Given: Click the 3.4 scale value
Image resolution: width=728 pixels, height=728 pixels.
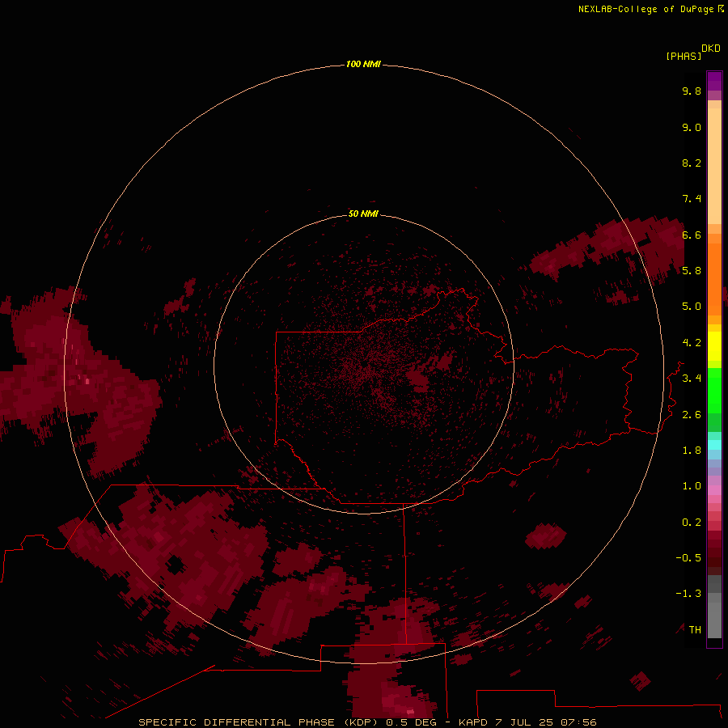Looking at the screenshot, I should [692, 379].
